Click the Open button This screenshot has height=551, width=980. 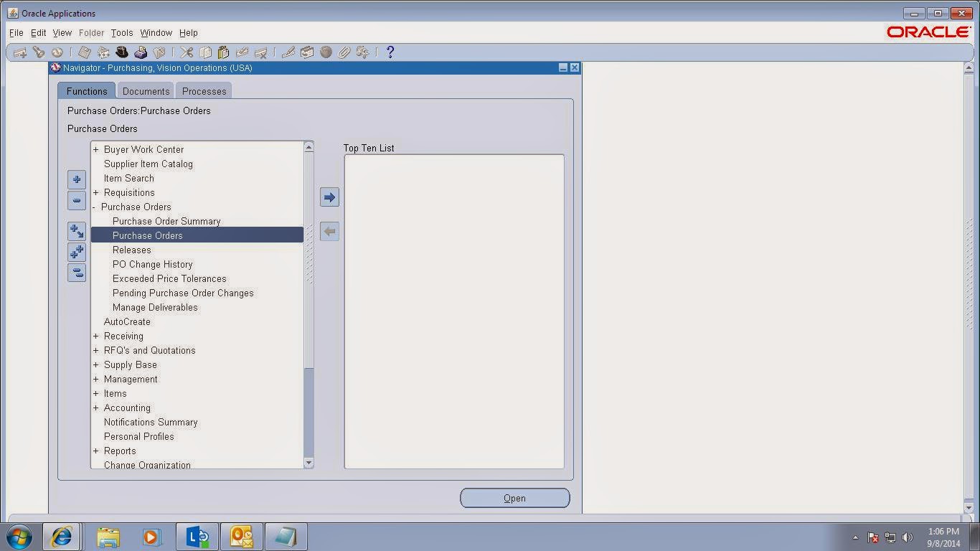tap(514, 497)
